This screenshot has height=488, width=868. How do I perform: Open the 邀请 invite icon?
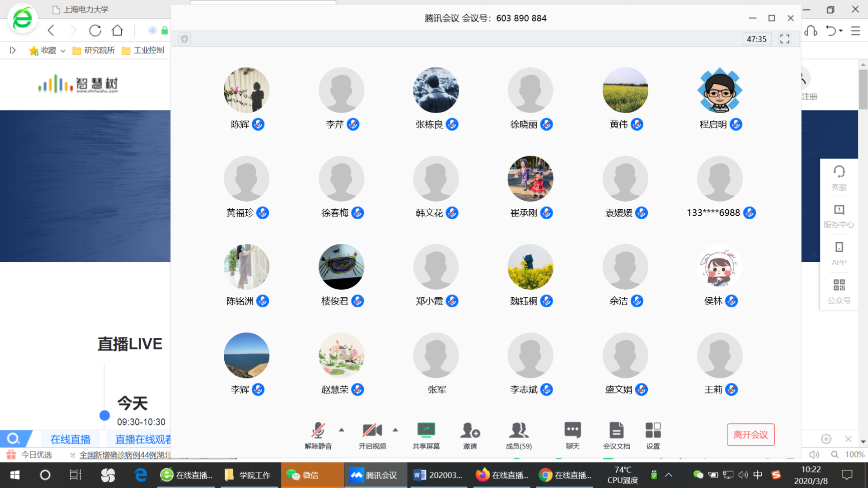pyautogui.click(x=470, y=435)
